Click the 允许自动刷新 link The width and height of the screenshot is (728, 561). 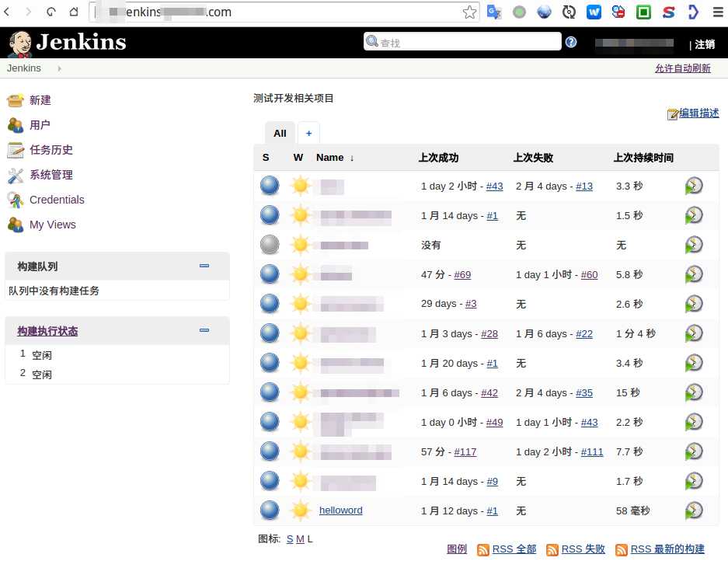(682, 68)
